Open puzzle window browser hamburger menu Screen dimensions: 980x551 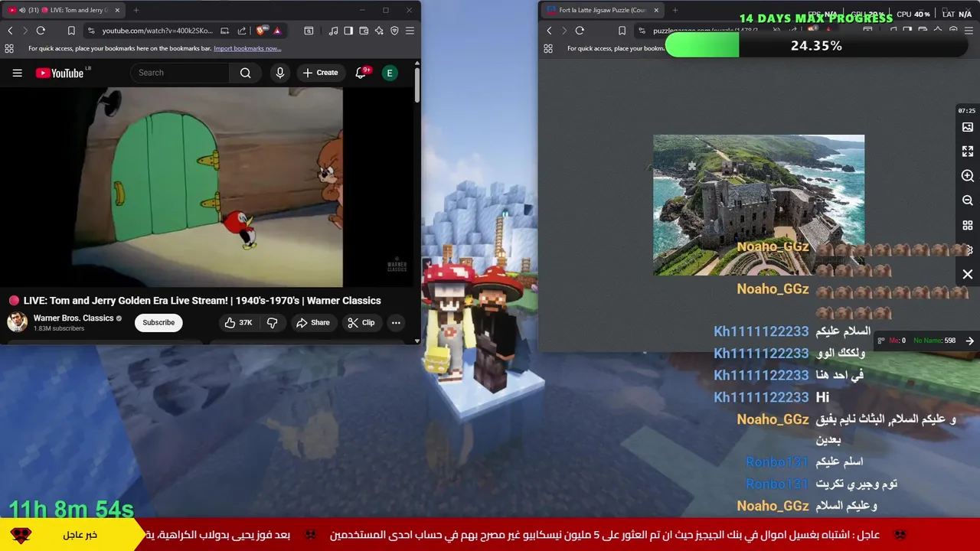pos(969,31)
